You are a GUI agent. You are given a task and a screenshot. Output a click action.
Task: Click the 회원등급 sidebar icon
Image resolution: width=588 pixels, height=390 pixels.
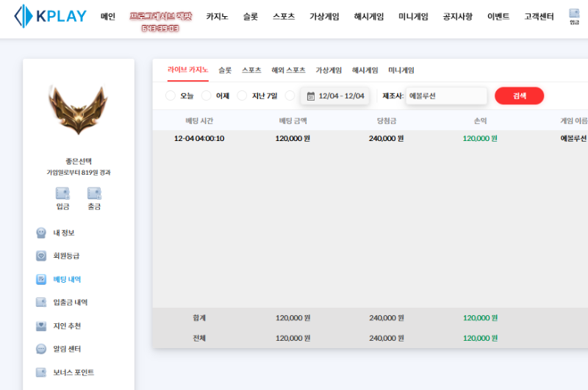[41, 256]
